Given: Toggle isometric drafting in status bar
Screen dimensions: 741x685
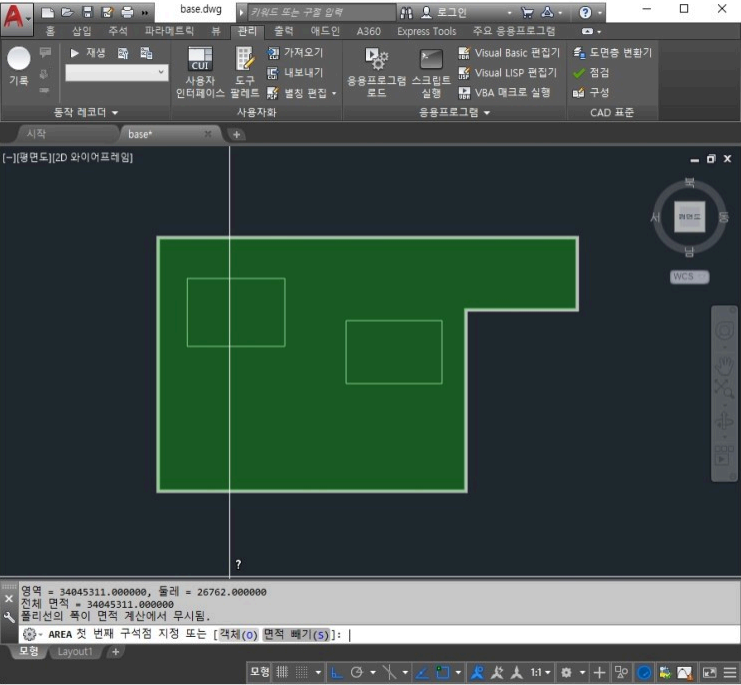Looking at the screenshot, I should 389,672.
